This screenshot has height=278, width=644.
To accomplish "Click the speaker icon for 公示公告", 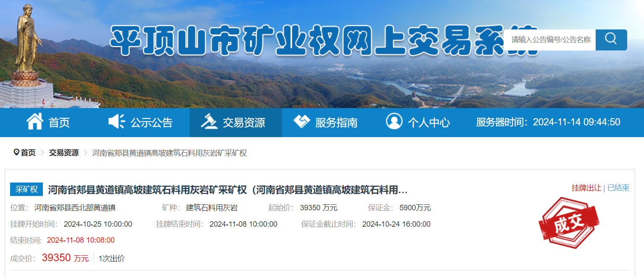I will point(116,122).
